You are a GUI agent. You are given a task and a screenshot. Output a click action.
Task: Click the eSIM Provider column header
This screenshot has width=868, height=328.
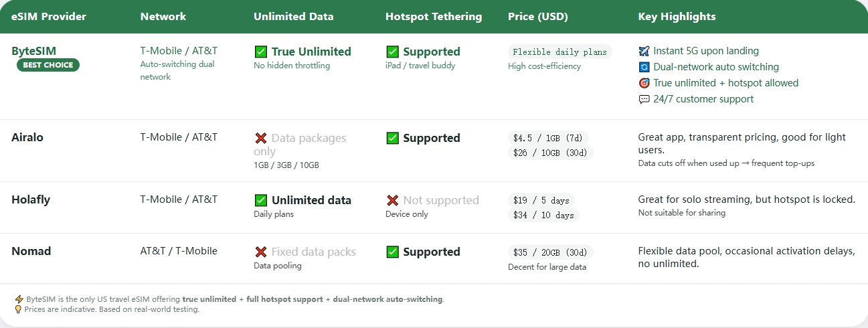[x=49, y=17]
